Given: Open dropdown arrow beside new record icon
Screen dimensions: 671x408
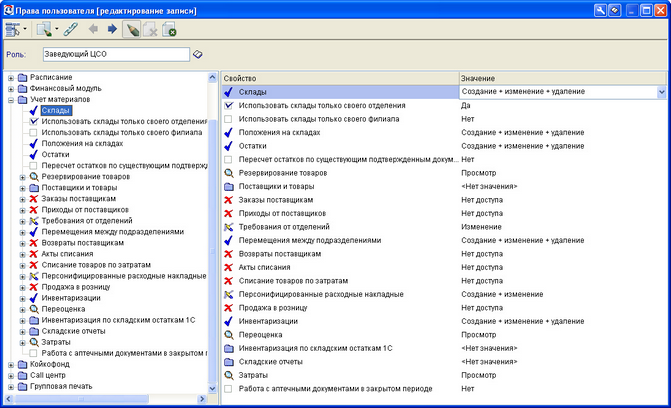Looking at the screenshot, I should click(56, 29).
